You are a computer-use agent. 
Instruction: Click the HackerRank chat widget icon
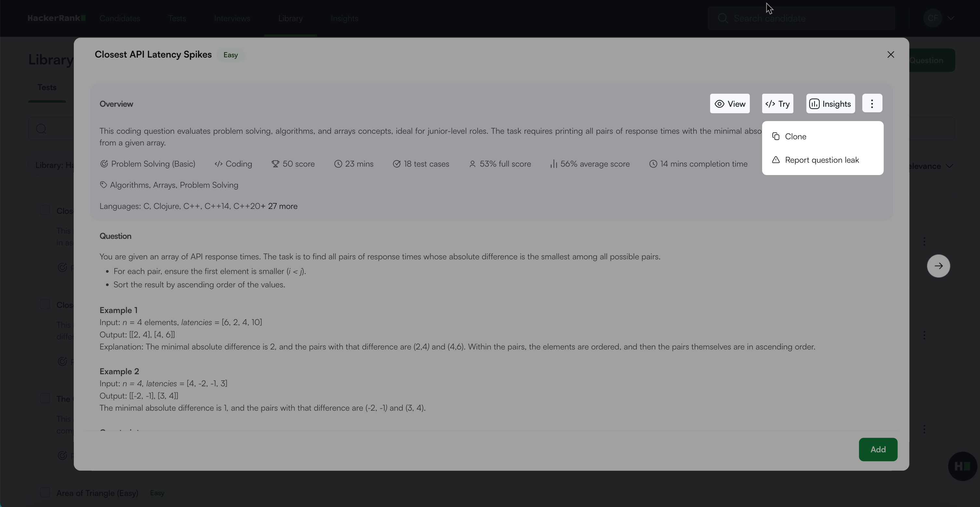[x=962, y=466]
